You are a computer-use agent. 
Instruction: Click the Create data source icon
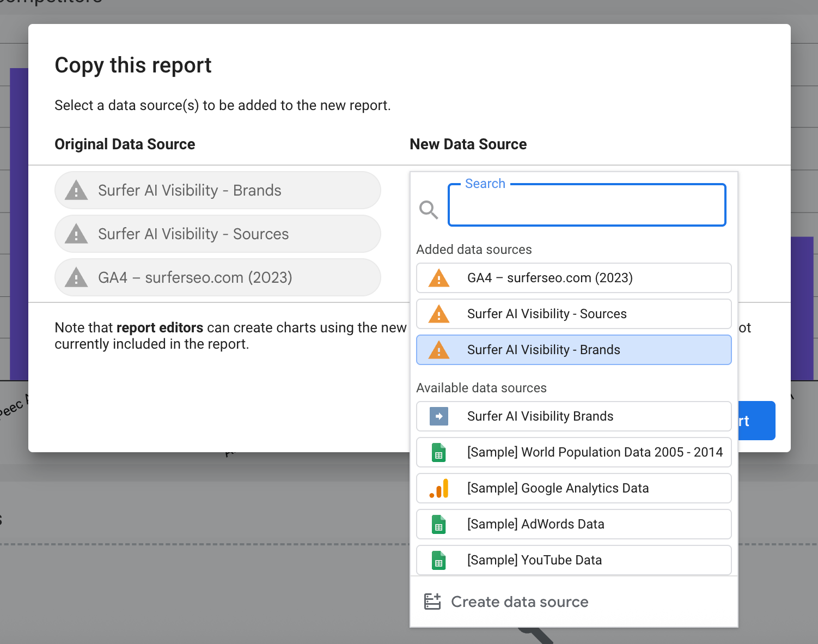click(432, 602)
